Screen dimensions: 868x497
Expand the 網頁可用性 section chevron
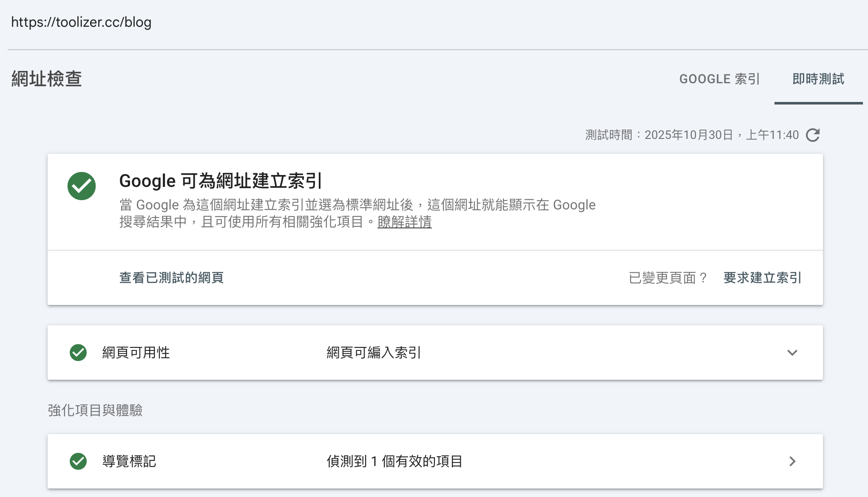[x=791, y=353]
